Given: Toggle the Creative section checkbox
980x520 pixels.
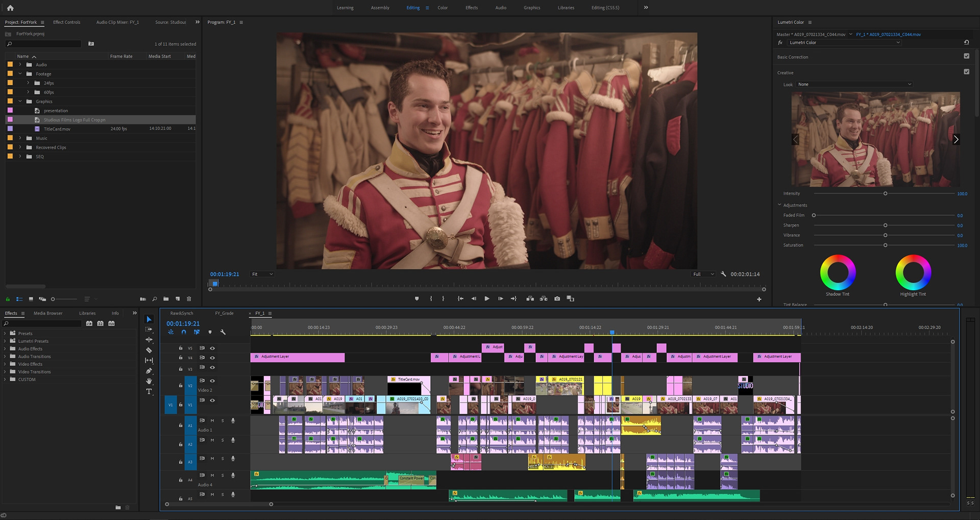Looking at the screenshot, I should coord(966,72).
